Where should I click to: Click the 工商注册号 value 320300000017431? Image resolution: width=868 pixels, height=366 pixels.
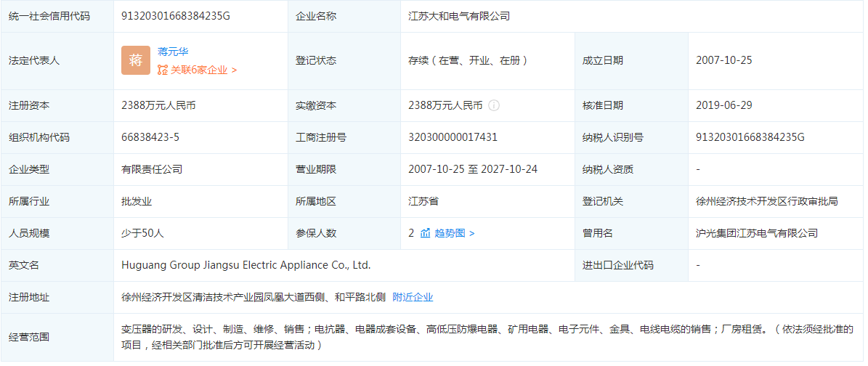point(453,137)
